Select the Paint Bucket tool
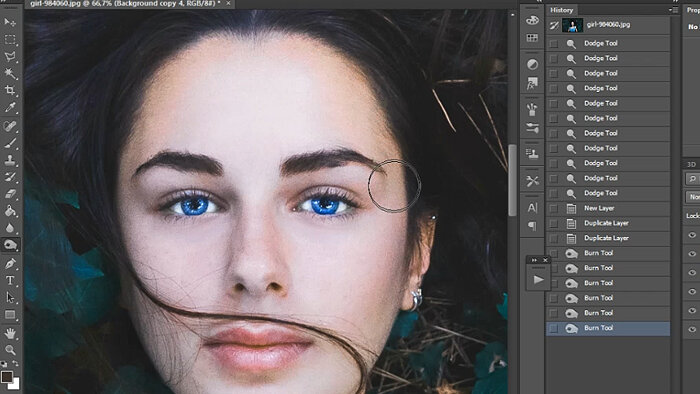Screen dimensions: 700x394 click(x=10, y=211)
